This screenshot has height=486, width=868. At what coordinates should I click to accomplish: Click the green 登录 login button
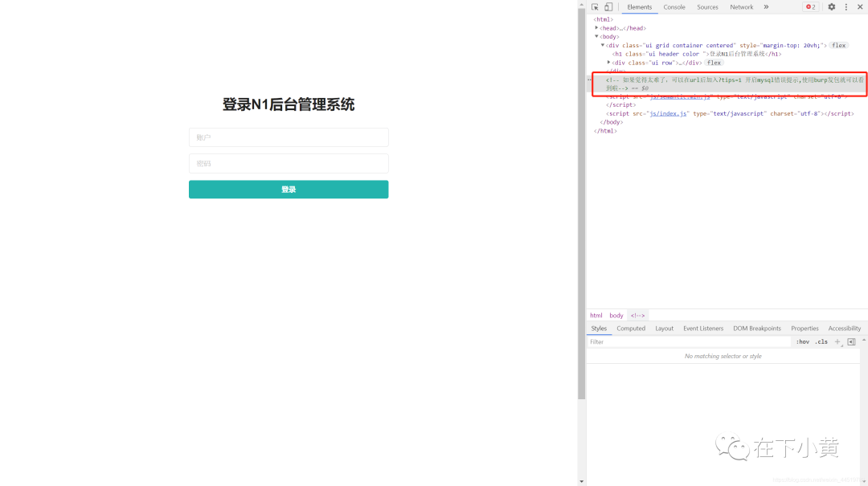pos(289,190)
